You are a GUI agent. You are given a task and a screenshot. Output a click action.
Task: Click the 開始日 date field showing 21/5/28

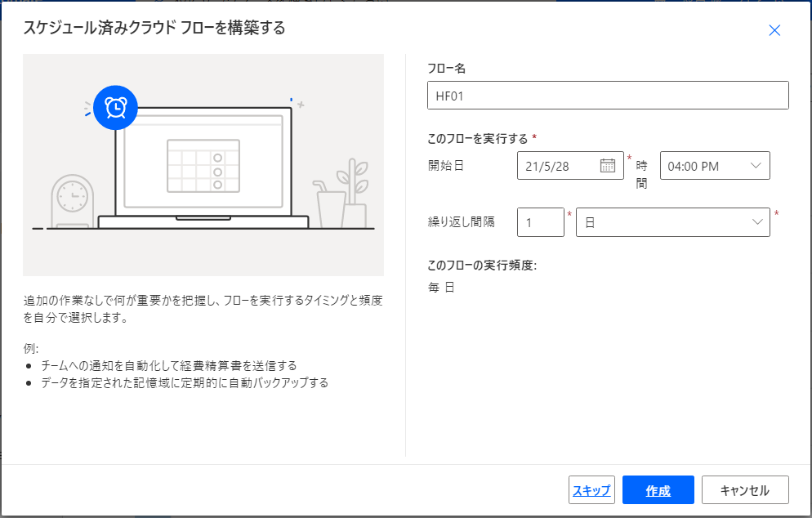570,166
